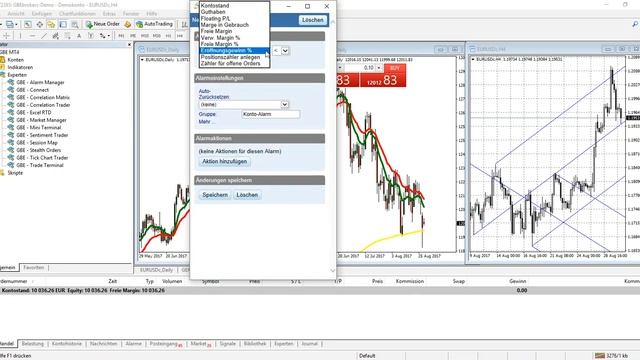The width and height of the screenshot is (640, 360).
Task: Select GBE - Session Map expert
Action: click(37, 142)
